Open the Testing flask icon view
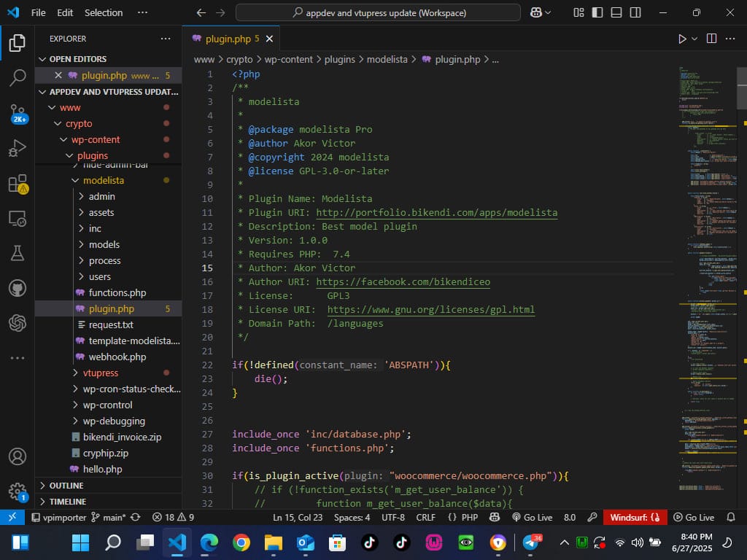This screenshot has width=747, height=560. (x=18, y=253)
